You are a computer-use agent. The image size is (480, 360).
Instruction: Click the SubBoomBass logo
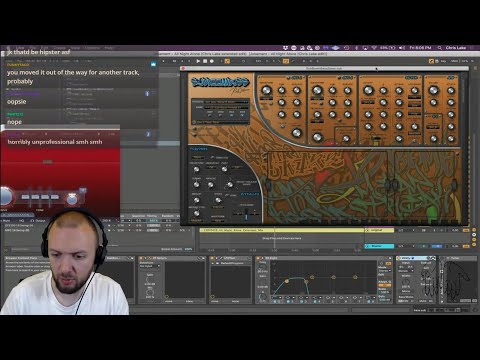point(220,82)
